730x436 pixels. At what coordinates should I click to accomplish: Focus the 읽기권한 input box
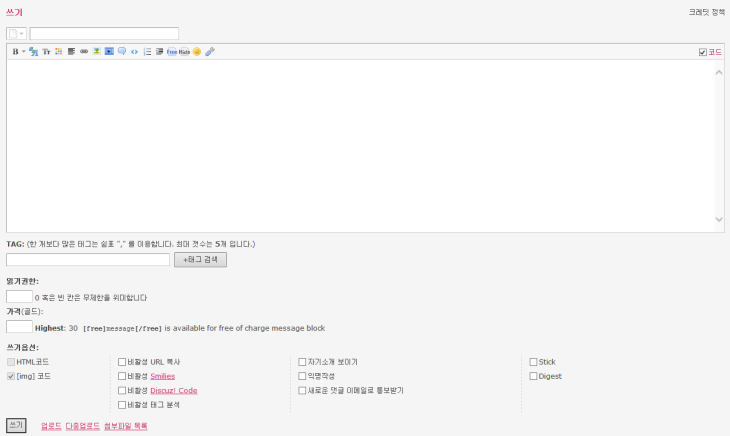pos(19,297)
